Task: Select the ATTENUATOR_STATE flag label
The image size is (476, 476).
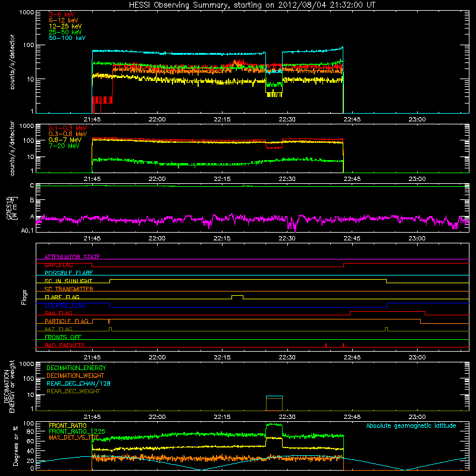Action: coord(72,257)
